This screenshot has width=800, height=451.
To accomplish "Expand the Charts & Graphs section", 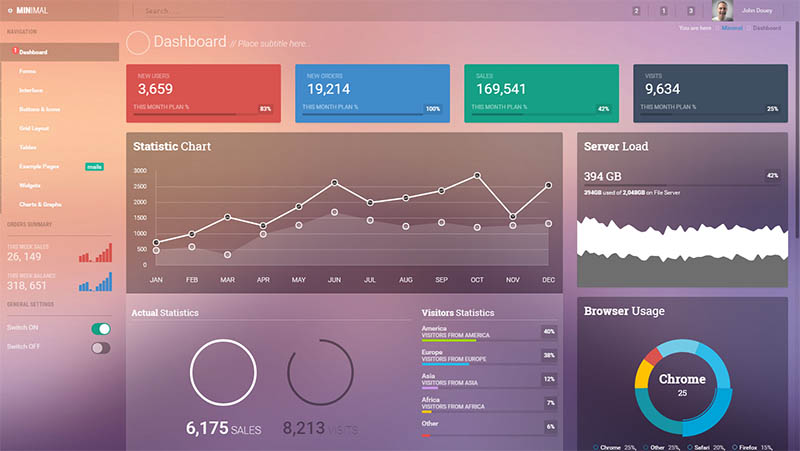I will pos(40,204).
